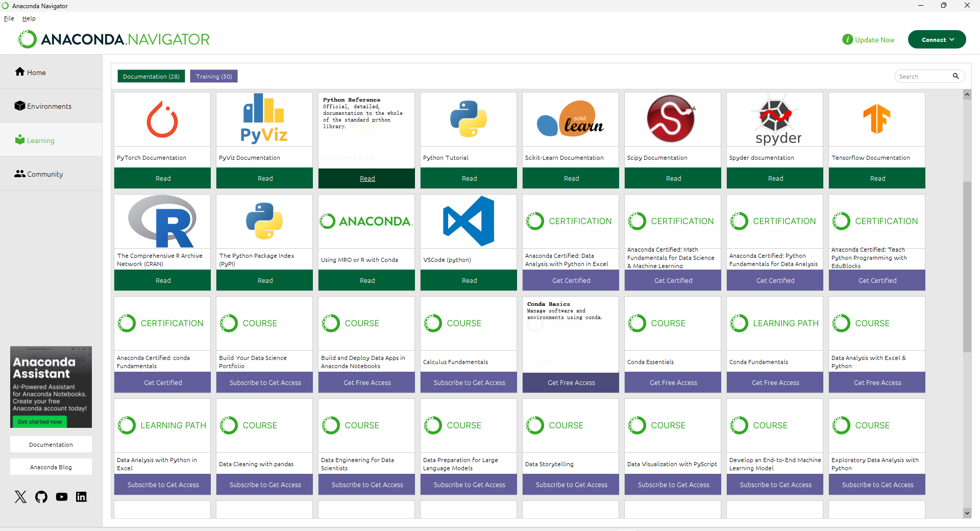980x531 pixels.
Task: Click 'Spyder documentation' title text
Action: tap(761, 157)
